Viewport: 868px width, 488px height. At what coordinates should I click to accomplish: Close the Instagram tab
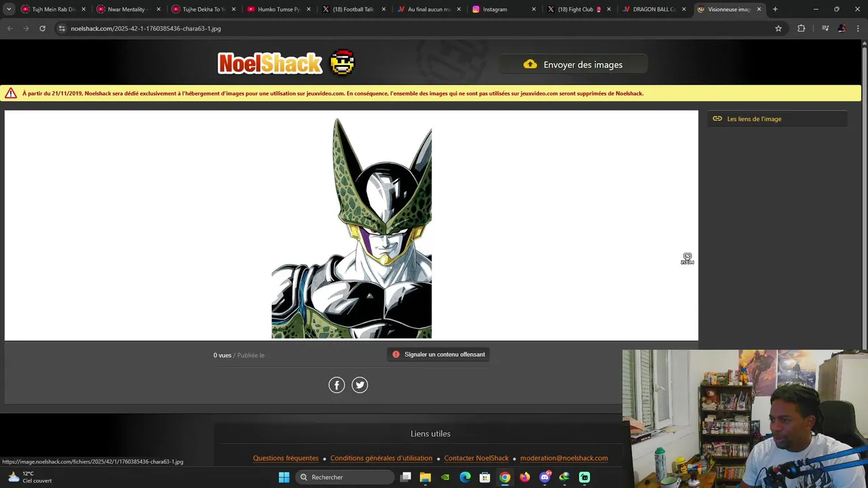click(533, 9)
